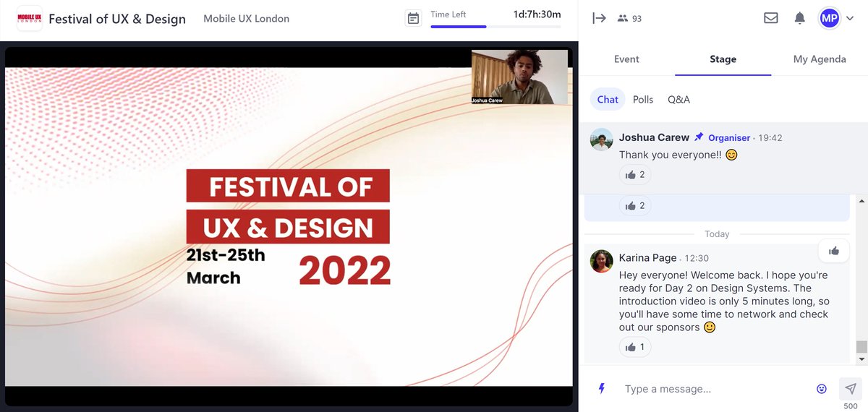
Task: Like Joshua Carew's thank you message
Action: (x=635, y=175)
